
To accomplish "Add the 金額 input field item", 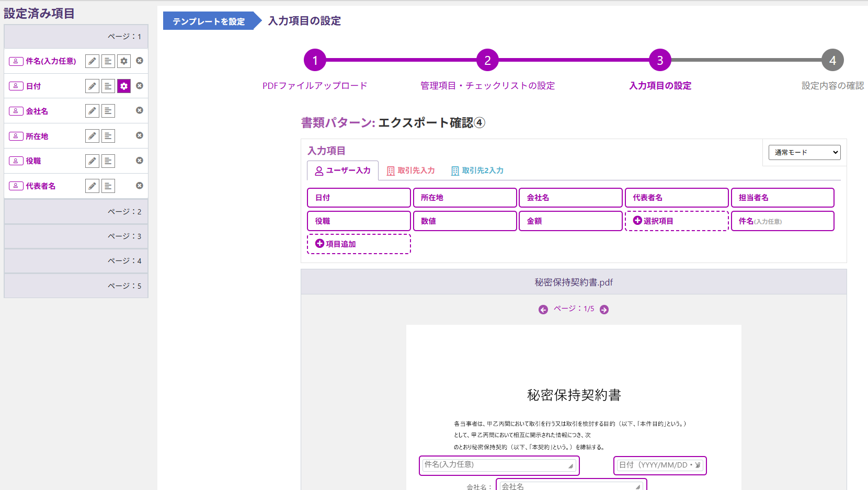I will coord(570,221).
